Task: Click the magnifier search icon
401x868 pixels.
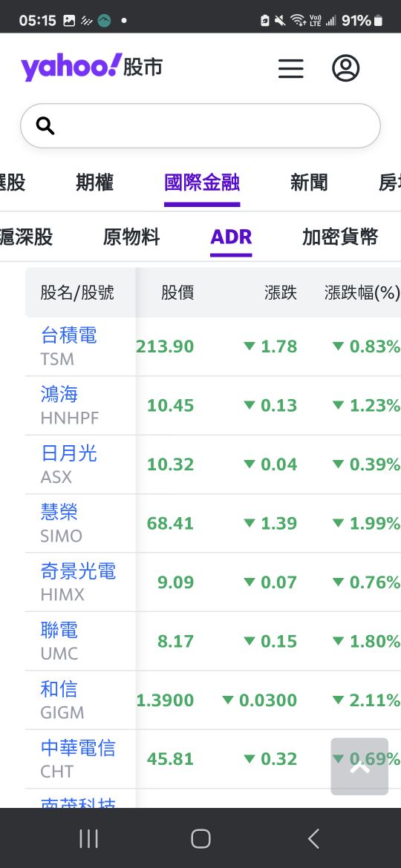Action: coord(45,126)
